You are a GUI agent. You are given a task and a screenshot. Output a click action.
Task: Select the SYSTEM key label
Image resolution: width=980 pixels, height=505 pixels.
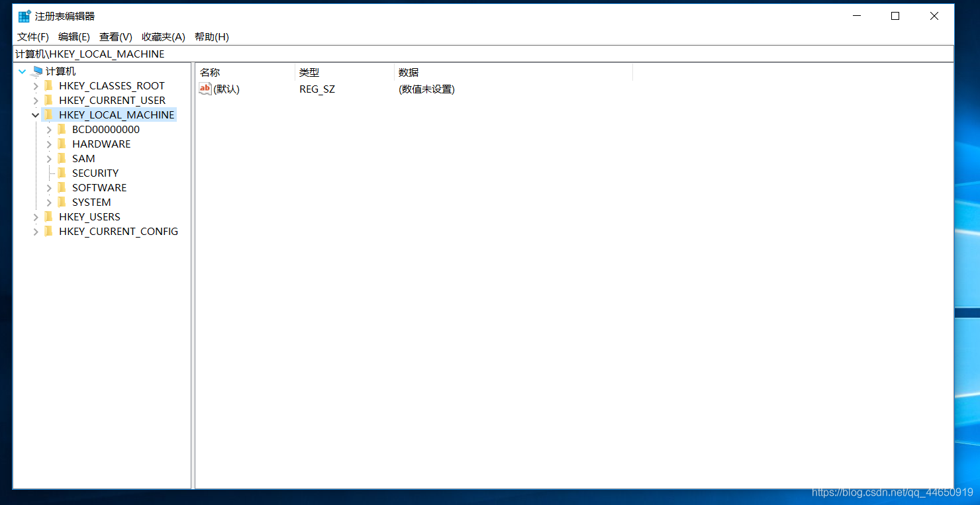click(x=91, y=203)
